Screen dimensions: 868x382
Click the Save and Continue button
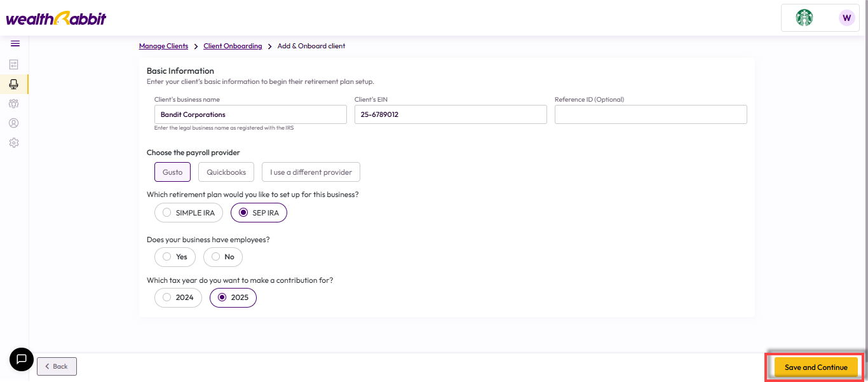pyautogui.click(x=816, y=367)
